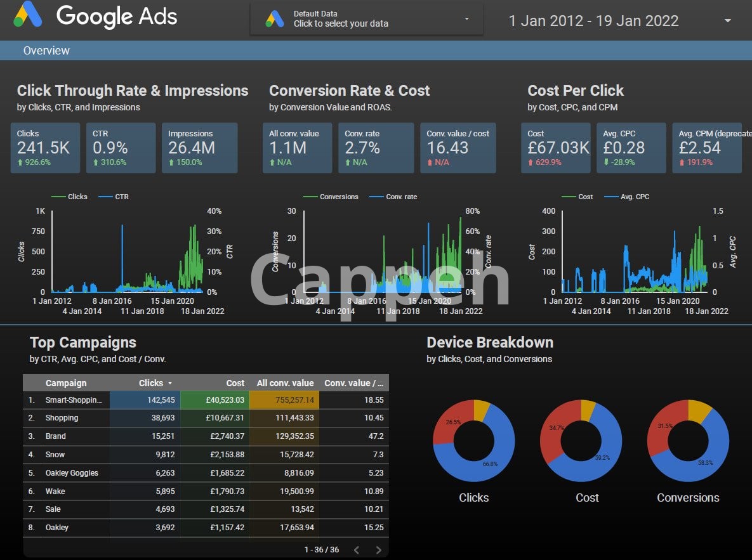Click the Brand campaign name

pyautogui.click(x=55, y=436)
